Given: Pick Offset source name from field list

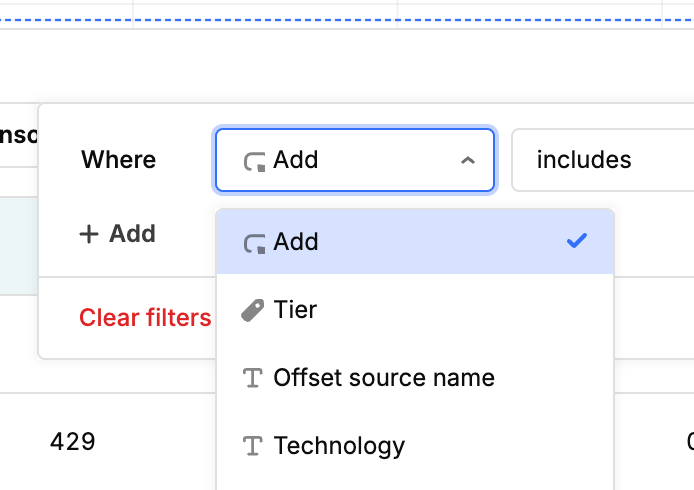Looking at the screenshot, I should pos(384,378).
